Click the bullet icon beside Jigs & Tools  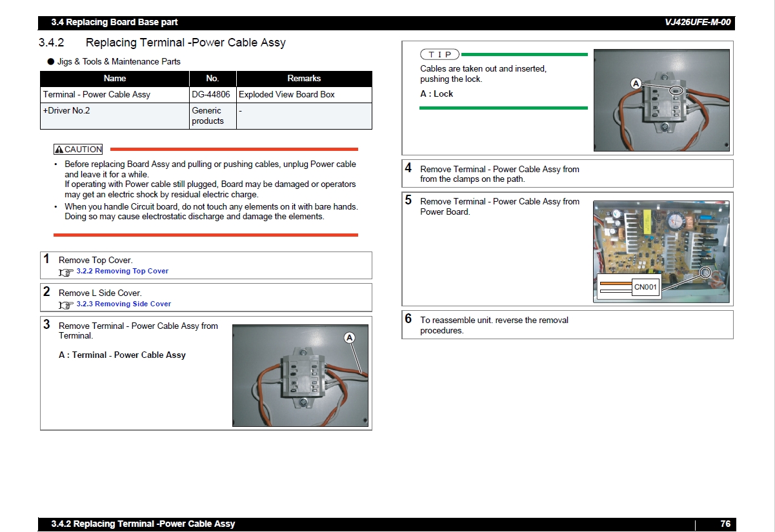coord(51,62)
